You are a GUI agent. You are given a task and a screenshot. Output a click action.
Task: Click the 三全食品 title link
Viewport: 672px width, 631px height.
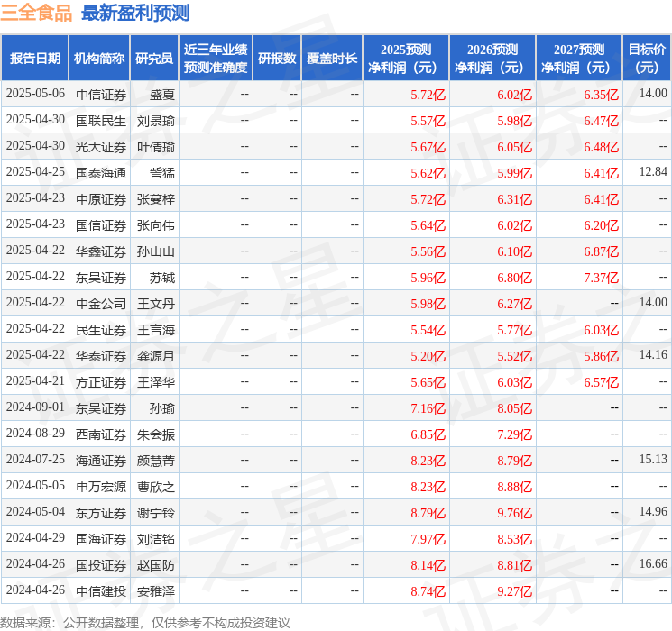tap(37, 13)
